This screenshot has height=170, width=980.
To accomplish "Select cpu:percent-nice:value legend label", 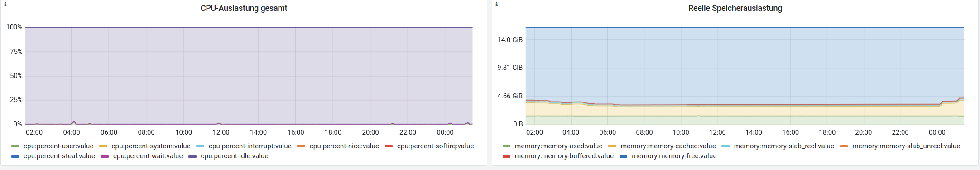I will tap(344, 146).
